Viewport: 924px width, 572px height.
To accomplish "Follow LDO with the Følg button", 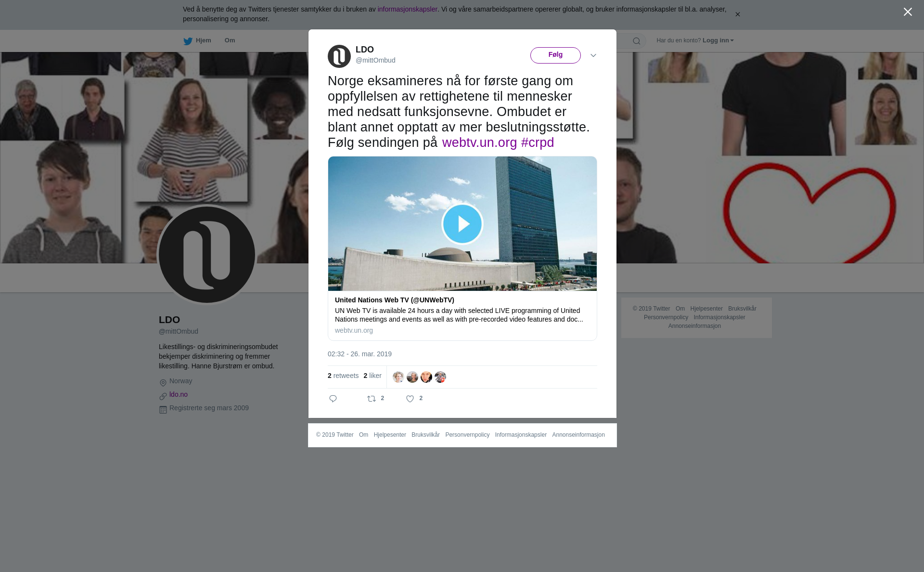I will coord(555,55).
